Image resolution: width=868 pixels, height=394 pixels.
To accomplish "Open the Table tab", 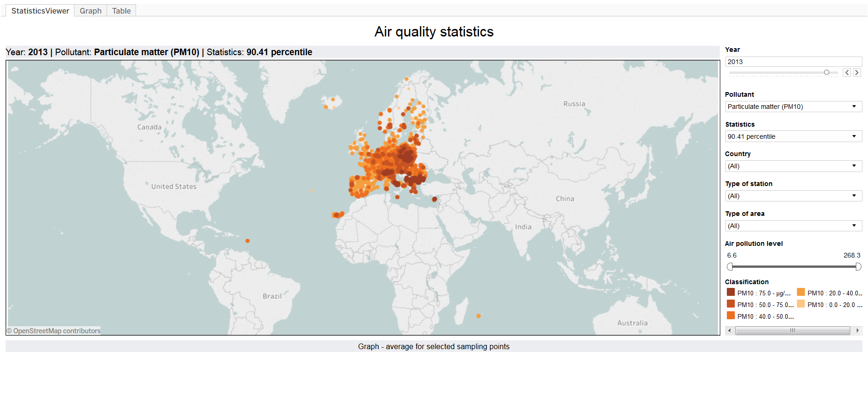I will (121, 11).
